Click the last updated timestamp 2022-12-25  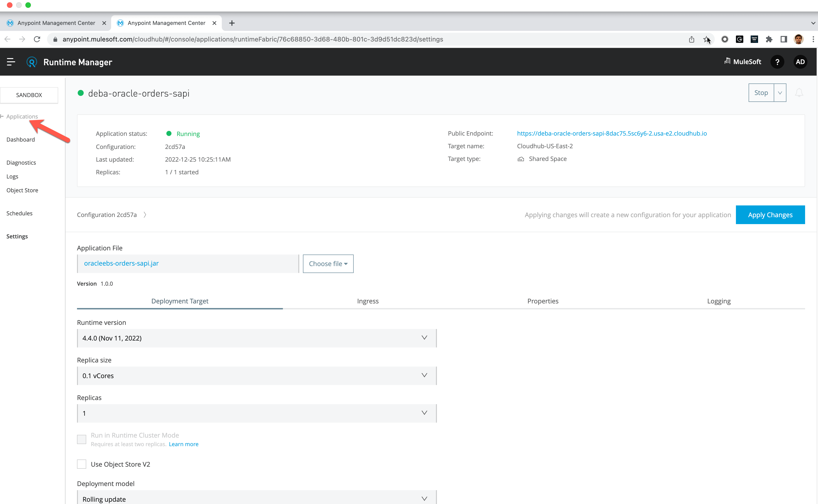(x=198, y=159)
